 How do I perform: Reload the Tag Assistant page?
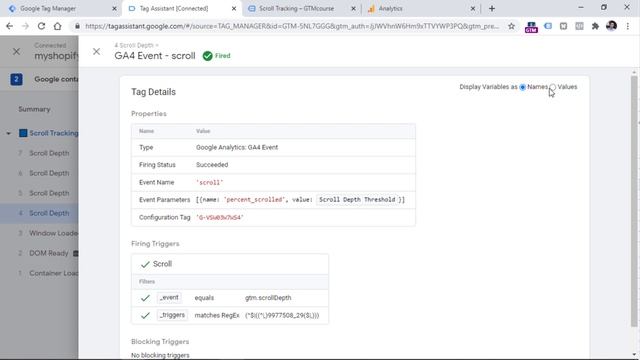pyautogui.click(x=41, y=26)
